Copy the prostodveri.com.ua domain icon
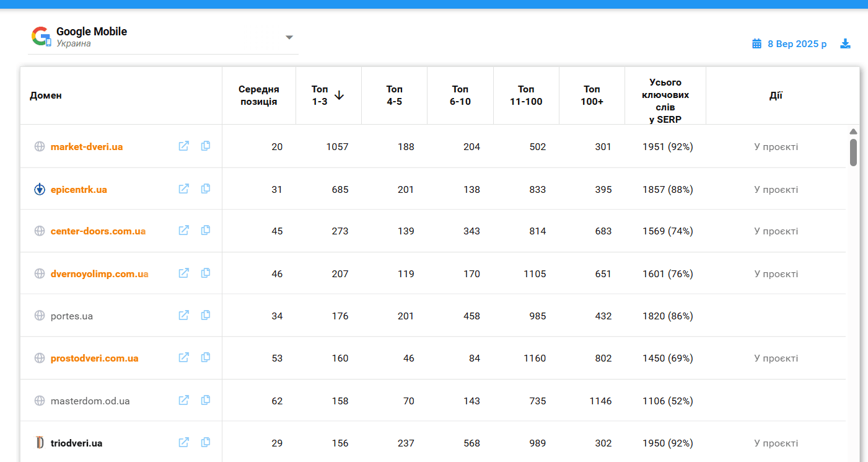 click(206, 357)
